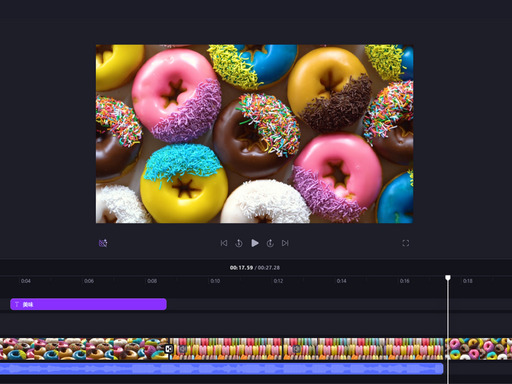
Task: Select the first donut video clip on the timeline
Action: tap(84, 349)
